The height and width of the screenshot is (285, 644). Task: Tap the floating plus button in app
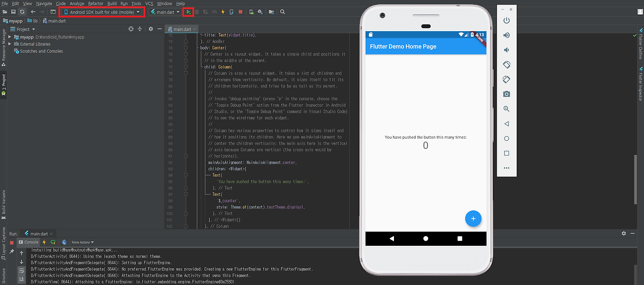click(x=473, y=219)
